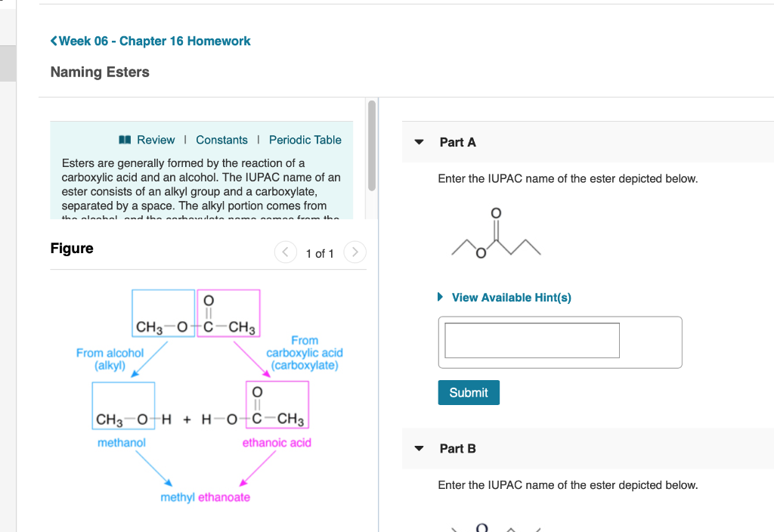
Task: Click the Figure heading label
Action: [71, 248]
